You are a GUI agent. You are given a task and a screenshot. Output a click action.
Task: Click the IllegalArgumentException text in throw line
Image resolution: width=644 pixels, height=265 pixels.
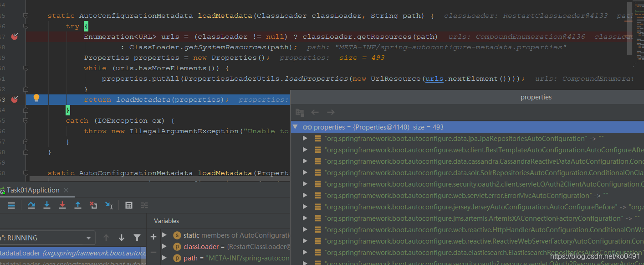pyautogui.click(x=184, y=131)
